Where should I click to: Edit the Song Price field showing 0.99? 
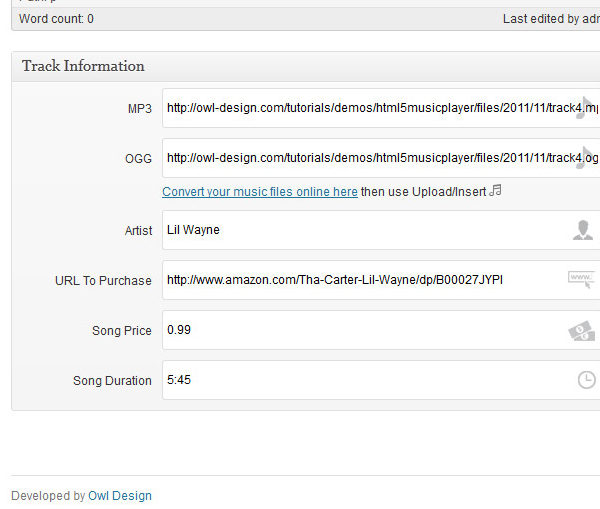click(381, 330)
